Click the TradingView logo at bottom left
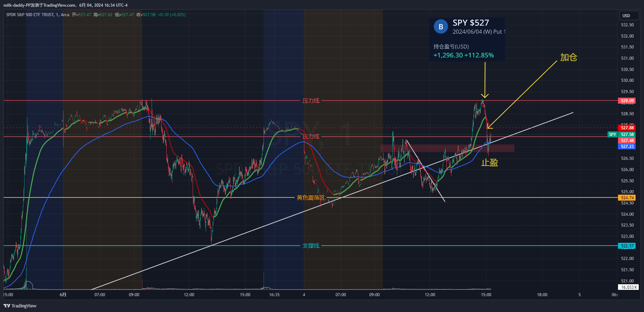 tap(20, 306)
